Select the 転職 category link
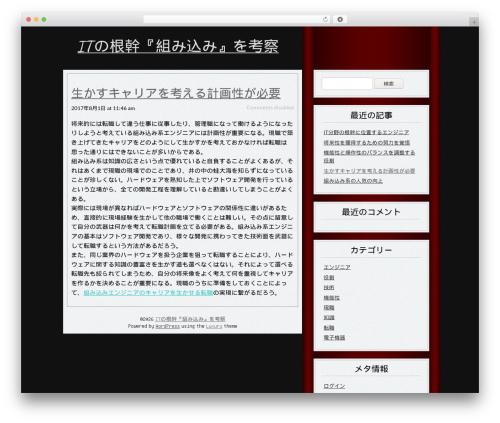Viewport: 500px width, 423px height. (x=329, y=328)
